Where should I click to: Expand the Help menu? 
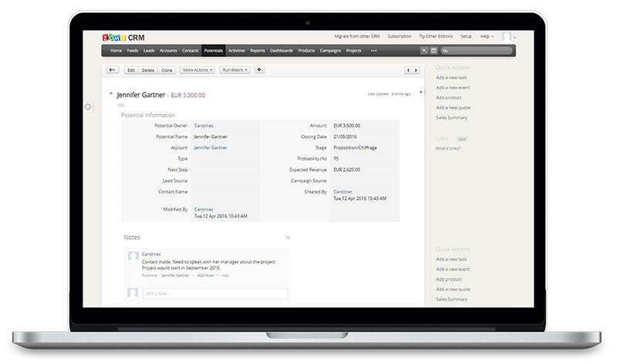[x=486, y=36]
